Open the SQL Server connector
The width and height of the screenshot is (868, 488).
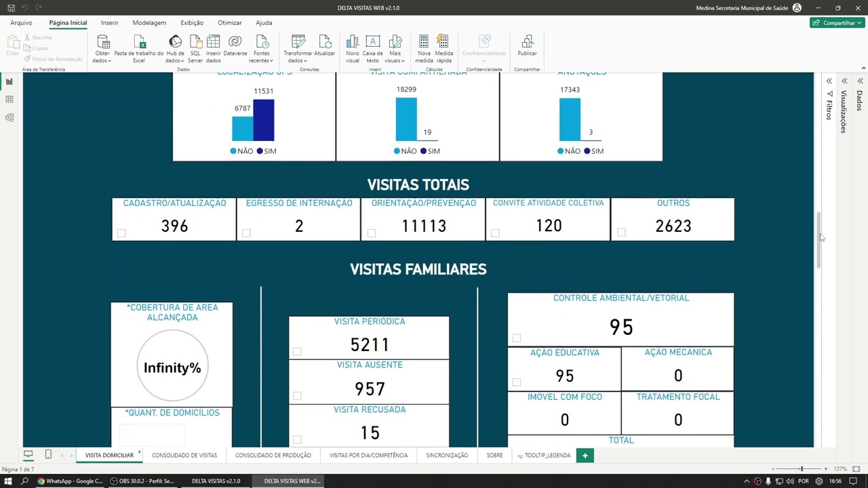tap(195, 49)
